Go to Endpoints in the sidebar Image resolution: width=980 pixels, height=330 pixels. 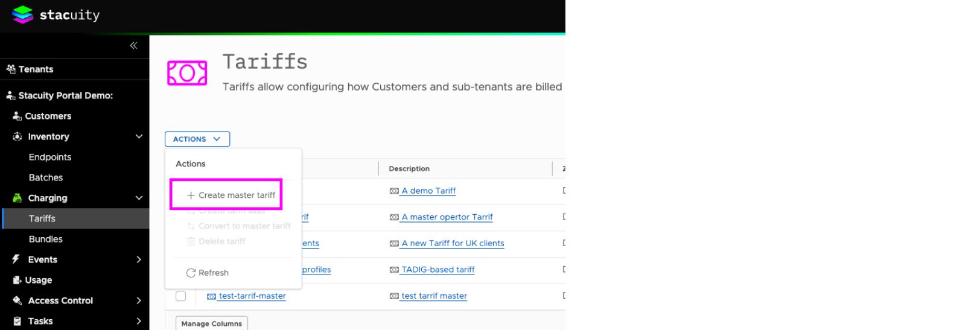tap(50, 157)
